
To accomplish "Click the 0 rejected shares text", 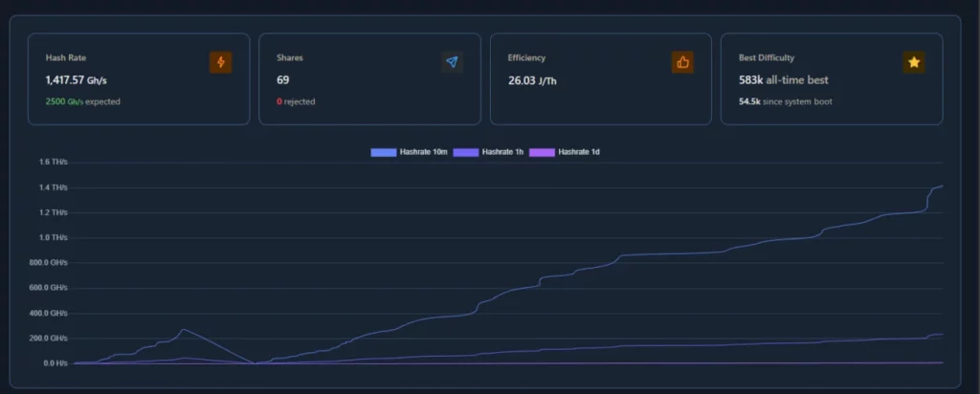I will (x=296, y=101).
